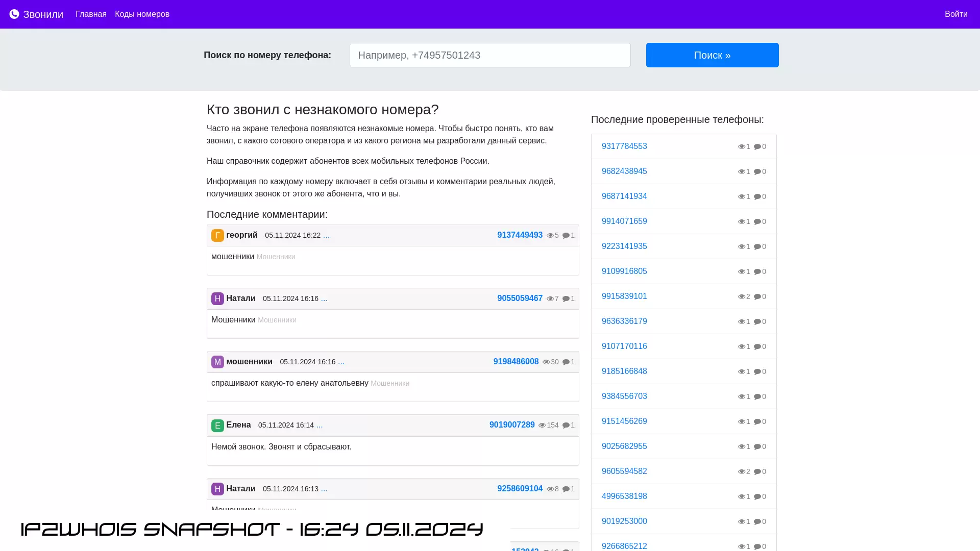This screenshot has width=980, height=551.
Task: Open 9151456269 in recent phones list
Action: [x=624, y=421]
